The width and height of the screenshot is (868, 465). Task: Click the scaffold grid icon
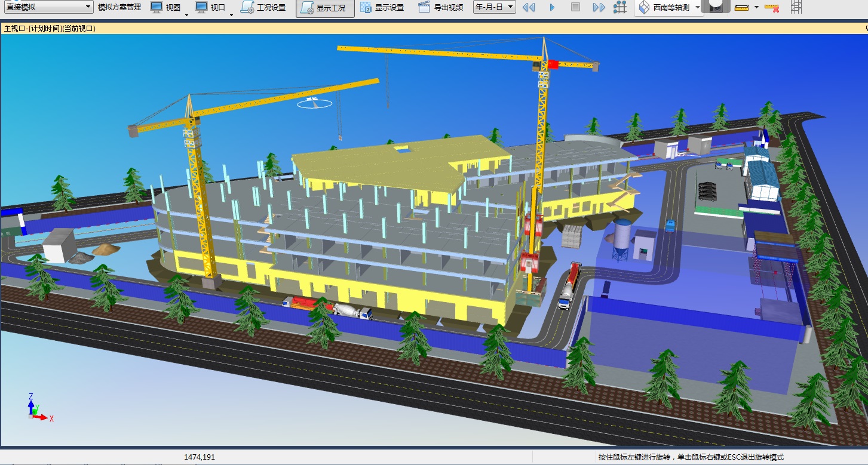pyautogui.click(x=796, y=7)
